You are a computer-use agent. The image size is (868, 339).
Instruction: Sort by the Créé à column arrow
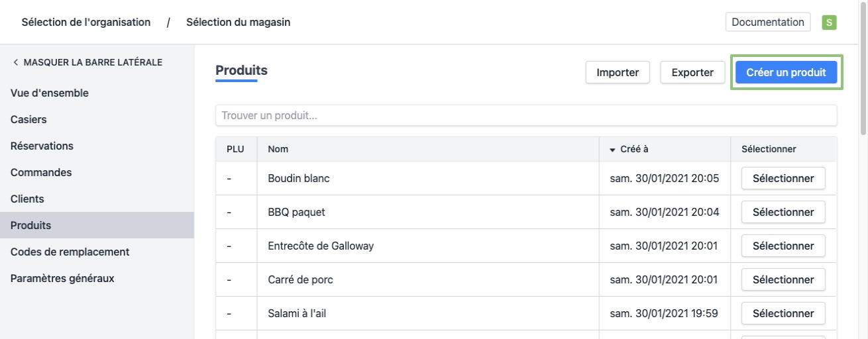pos(612,150)
